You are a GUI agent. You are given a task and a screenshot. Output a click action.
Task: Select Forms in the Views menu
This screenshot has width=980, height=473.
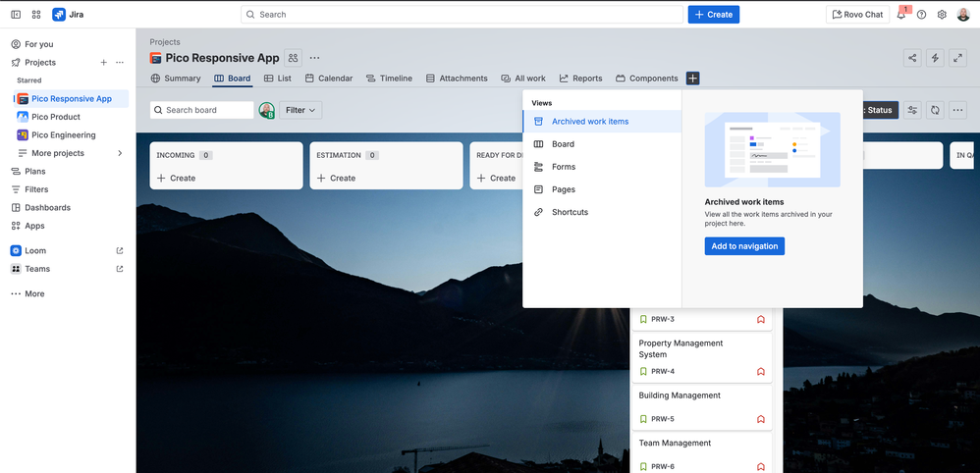click(x=564, y=167)
